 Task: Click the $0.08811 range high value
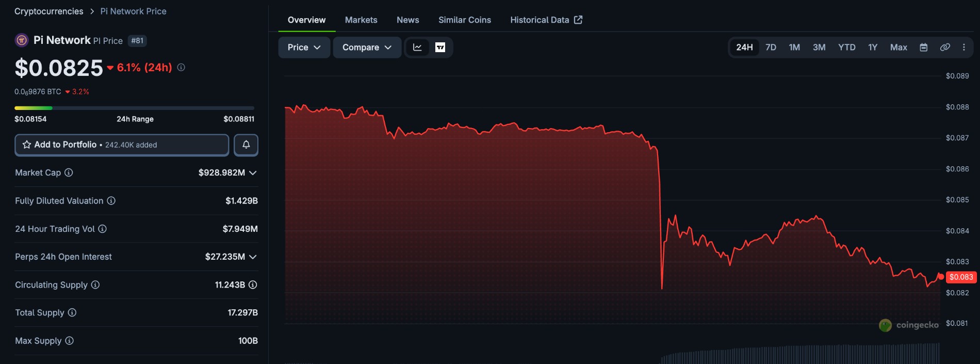(x=239, y=119)
